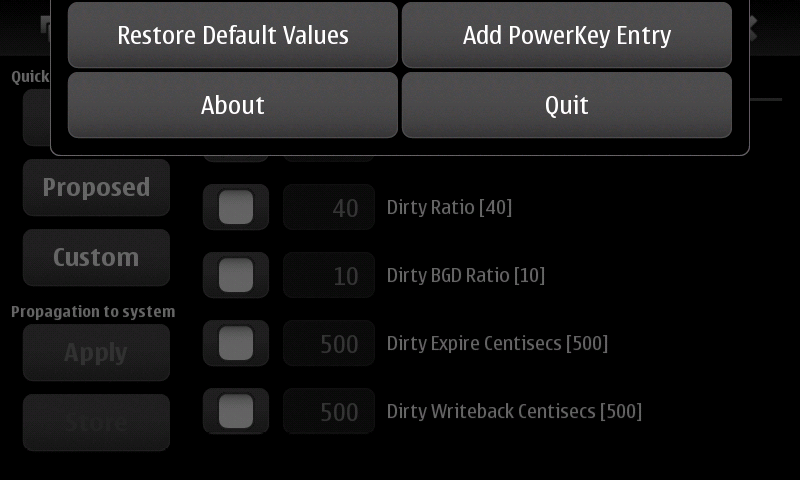Image resolution: width=800 pixels, height=480 pixels.
Task: Check the Dirty Writeback Centisecs checkbox
Action: coord(236,411)
